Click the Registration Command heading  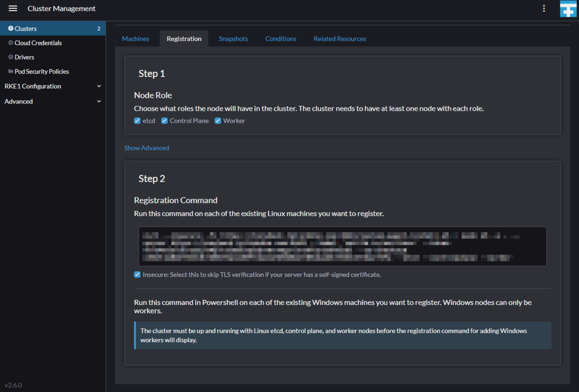176,200
